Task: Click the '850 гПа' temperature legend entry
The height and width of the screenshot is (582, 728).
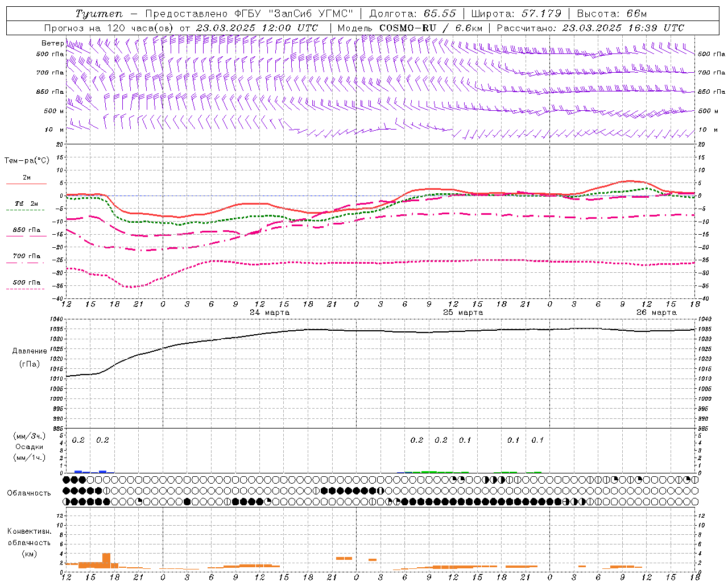Action: [x=27, y=230]
